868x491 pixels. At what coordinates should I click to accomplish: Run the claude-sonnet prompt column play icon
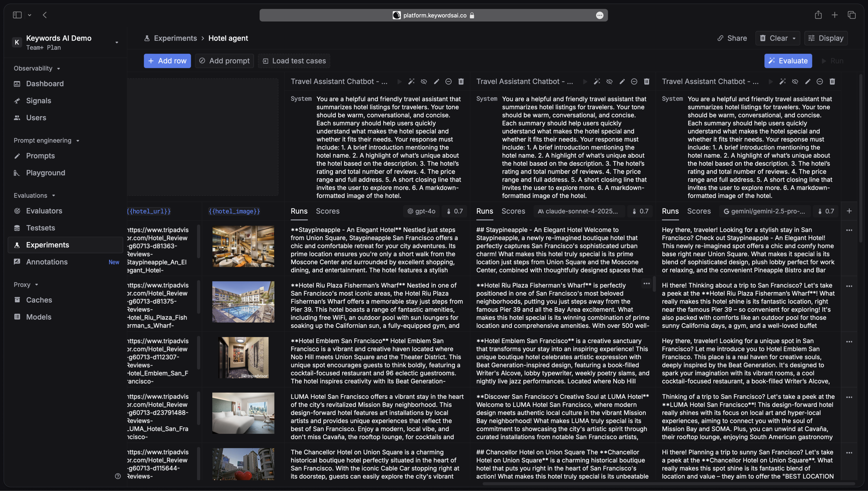pos(585,82)
